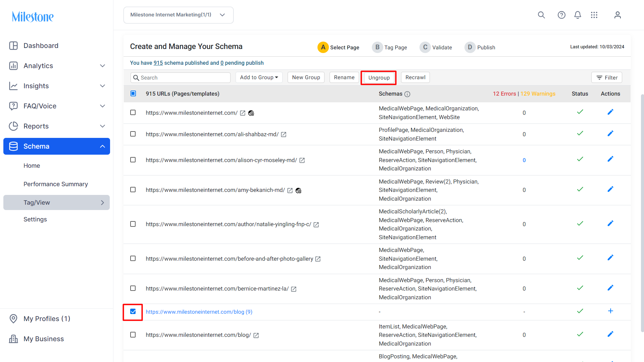Click the Recrawl button
The height and width of the screenshot is (362, 644).
click(x=415, y=77)
